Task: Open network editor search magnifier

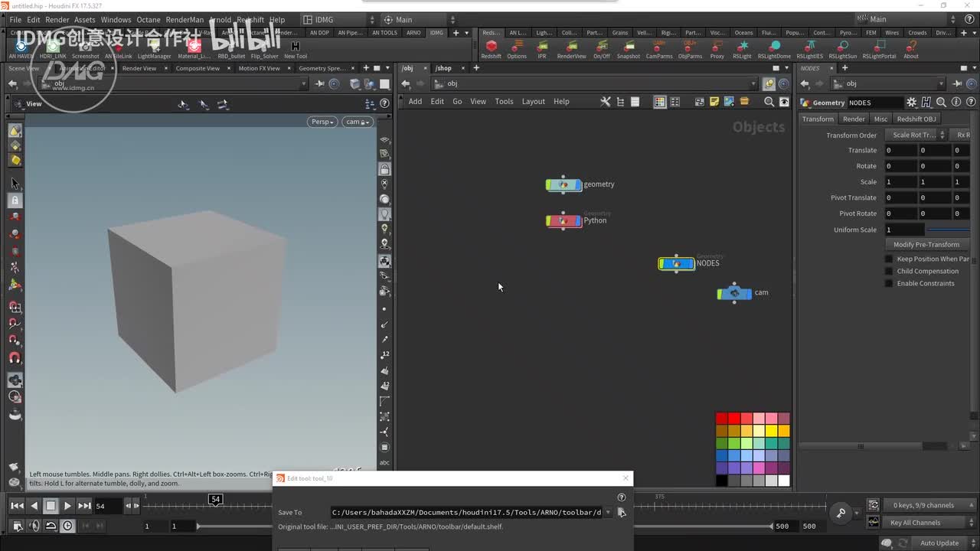Action: click(x=769, y=102)
